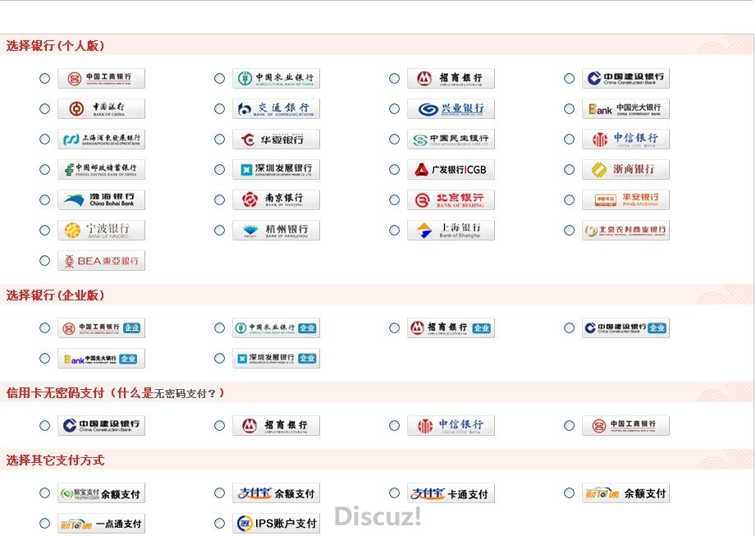Click the 易宝支付 余额支付 logo

[x=101, y=492]
